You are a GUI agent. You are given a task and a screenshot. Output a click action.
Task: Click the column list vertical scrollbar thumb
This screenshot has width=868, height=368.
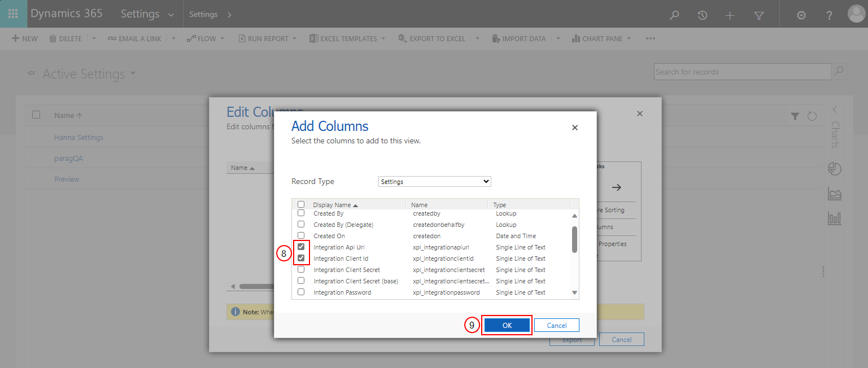(x=575, y=240)
